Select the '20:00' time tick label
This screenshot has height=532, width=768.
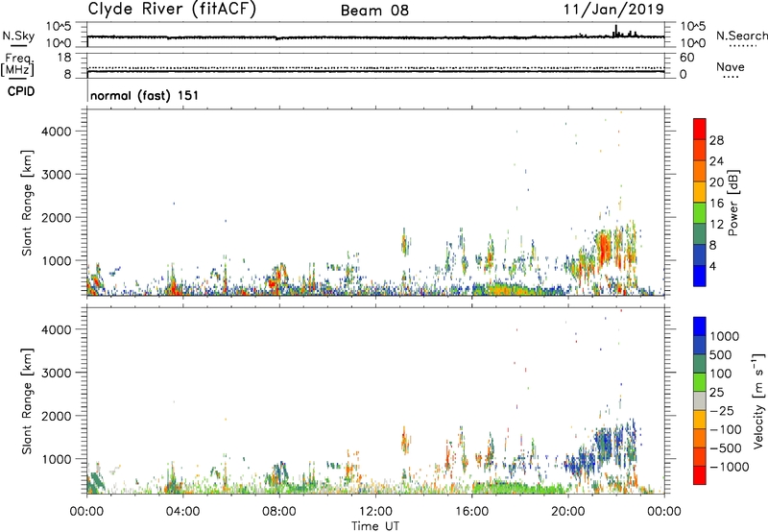pos(568,512)
